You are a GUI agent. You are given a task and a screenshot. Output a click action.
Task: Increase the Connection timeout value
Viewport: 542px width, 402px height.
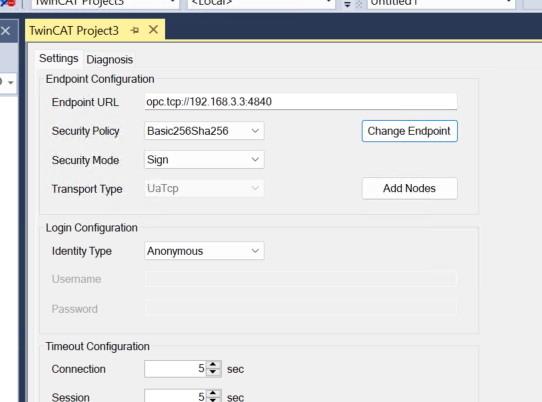213,365
